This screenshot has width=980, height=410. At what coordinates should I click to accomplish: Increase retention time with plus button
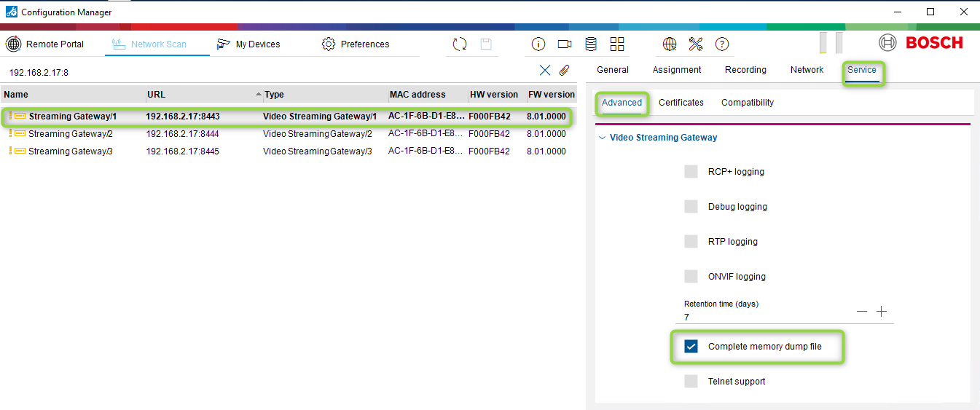tap(882, 312)
